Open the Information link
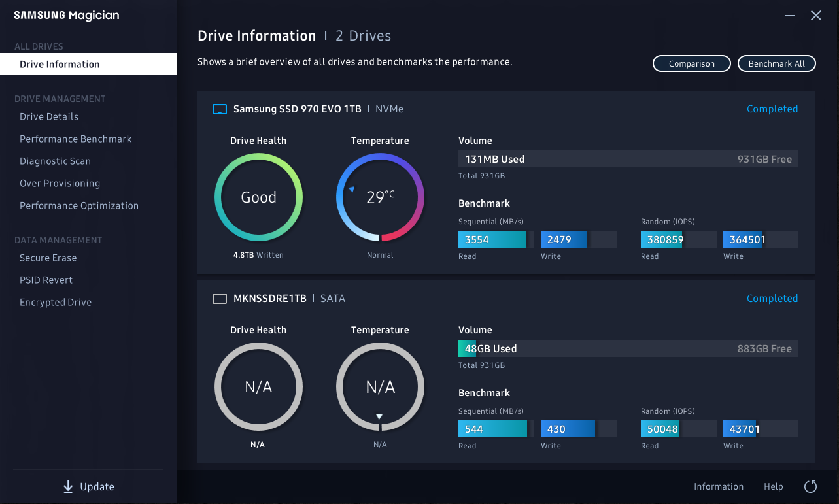Viewport: 839px width, 504px height. [x=719, y=486]
